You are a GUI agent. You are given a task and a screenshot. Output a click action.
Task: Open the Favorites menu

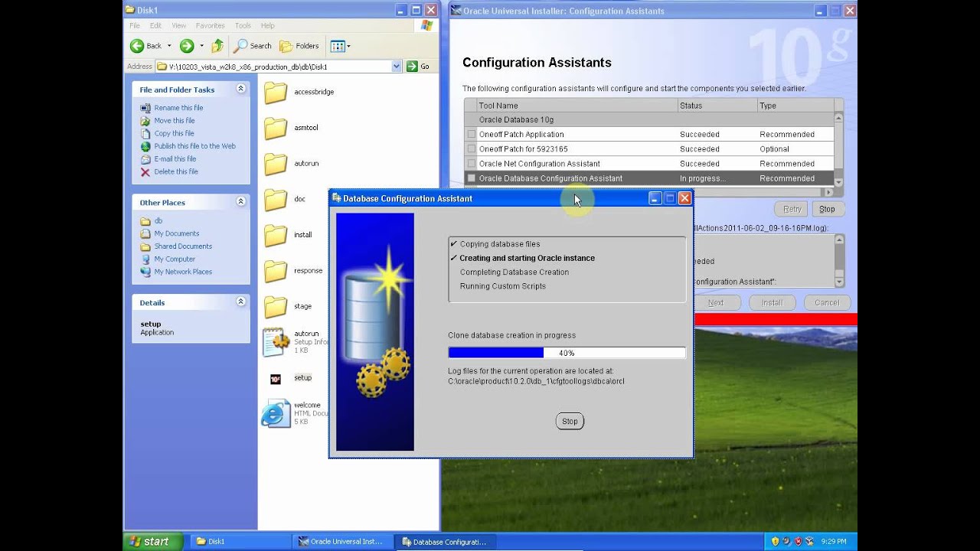coord(210,25)
